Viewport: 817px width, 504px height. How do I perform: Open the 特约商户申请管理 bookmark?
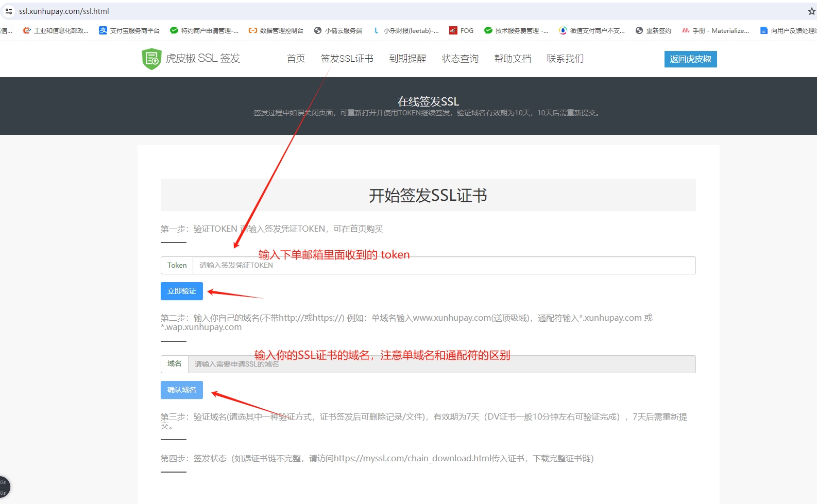point(204,31)
